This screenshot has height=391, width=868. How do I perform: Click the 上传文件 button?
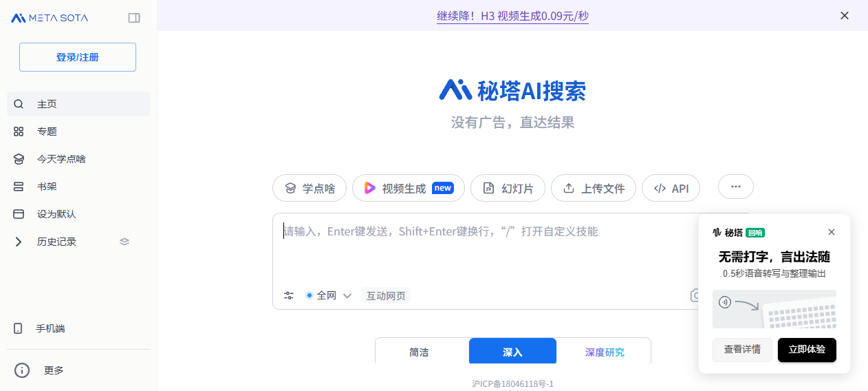594,188
